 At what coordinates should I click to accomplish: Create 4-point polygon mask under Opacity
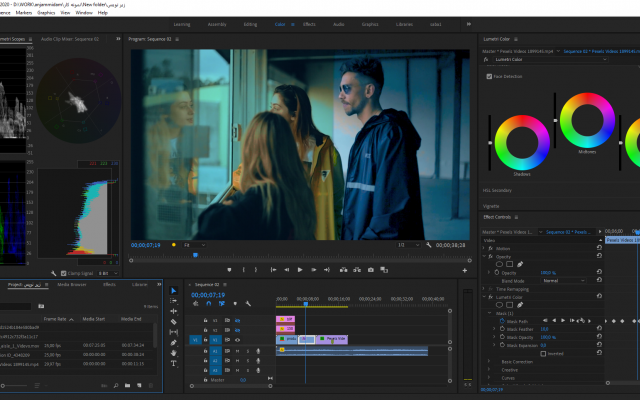pyautogui.click(x=509, y=264)
